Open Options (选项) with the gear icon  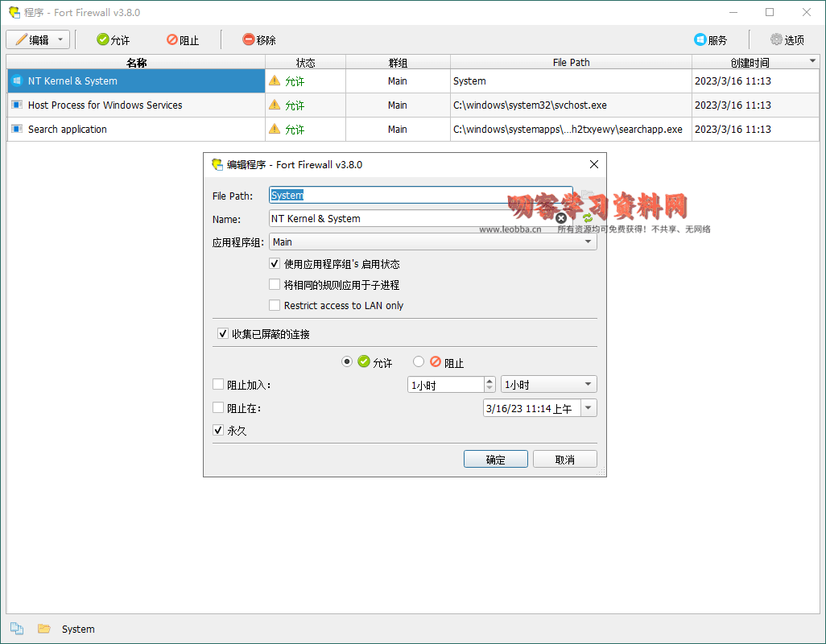[787, 40]
